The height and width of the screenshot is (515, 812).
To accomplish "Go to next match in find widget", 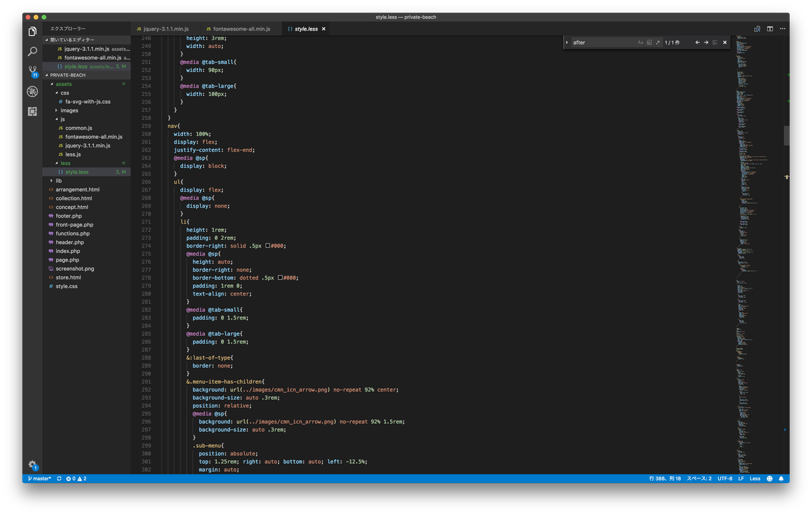I will pyautogui.click(x=706, y=43).
